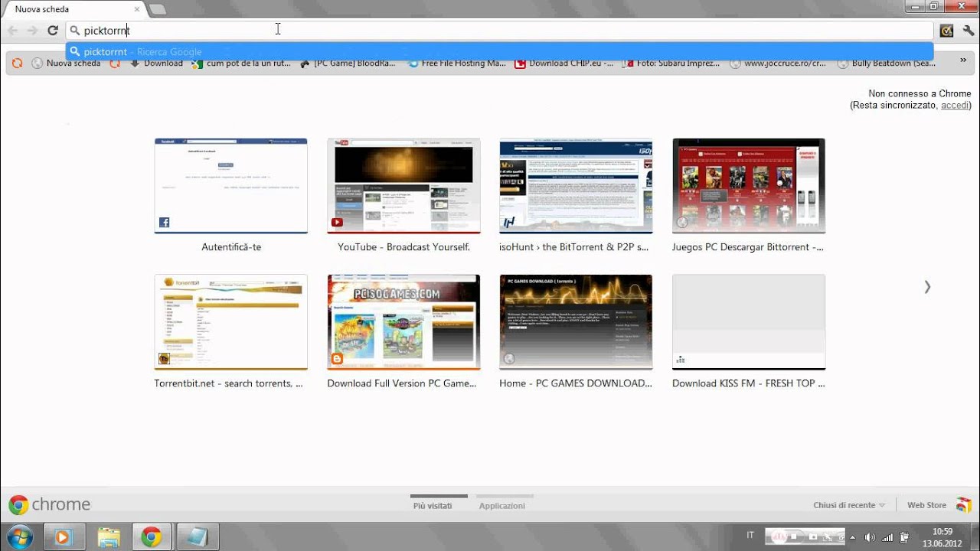This screenshot has width=980, height=551.
Task: Open the [PC Game] BloodRa... bookmark
Action: coord(348,64)
